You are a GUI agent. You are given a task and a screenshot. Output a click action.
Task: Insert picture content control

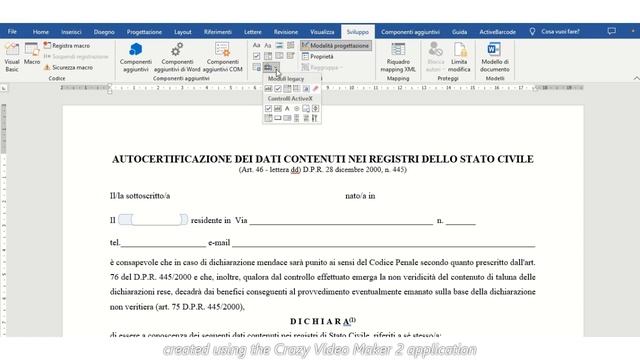pos(279,45)
